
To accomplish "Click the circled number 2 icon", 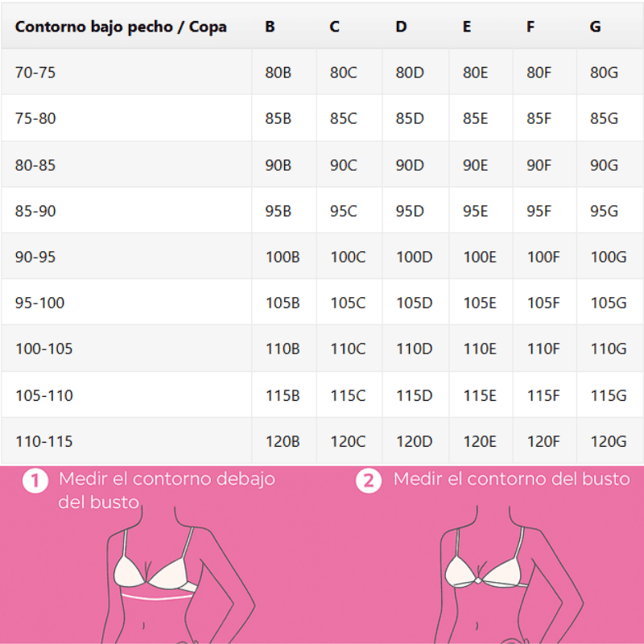I will [369, 481].
